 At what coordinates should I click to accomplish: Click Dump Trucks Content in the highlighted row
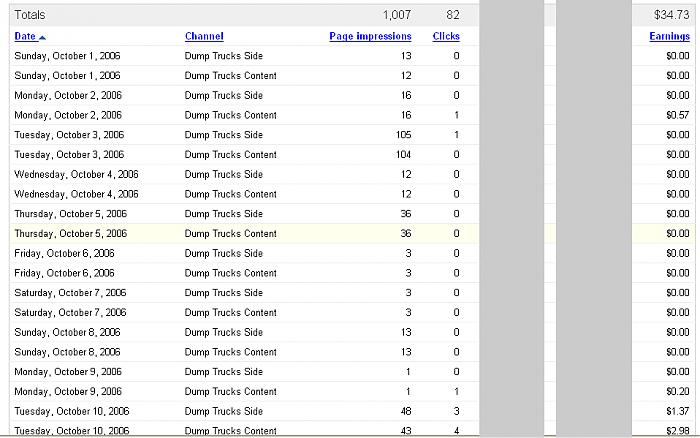(230, 234)
